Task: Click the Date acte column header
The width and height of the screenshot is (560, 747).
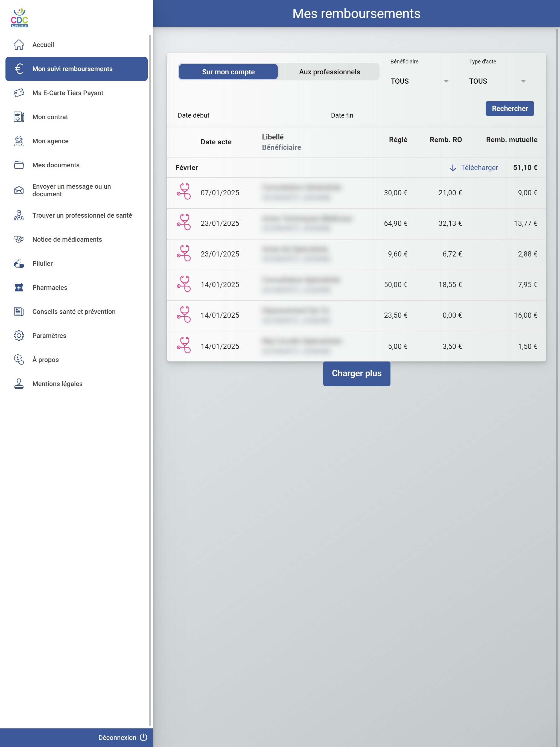Action: (216, 142)
